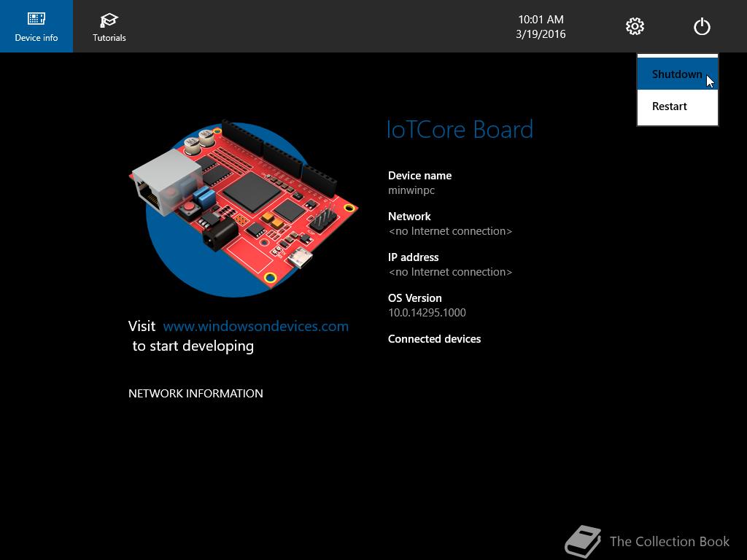Click the Network status no Internet connection

450,231
